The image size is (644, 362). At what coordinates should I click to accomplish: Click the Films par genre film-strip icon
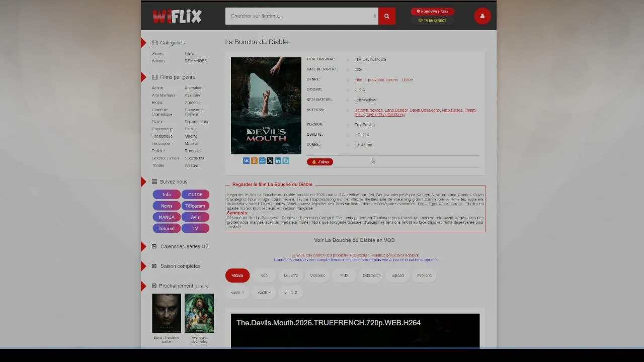(x=154, y=77)
